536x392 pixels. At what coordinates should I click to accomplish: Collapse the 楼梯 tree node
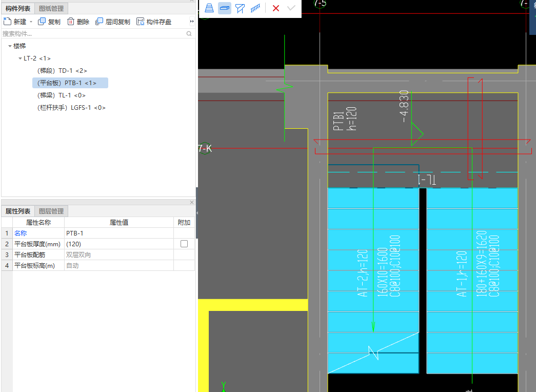[10, 46]
